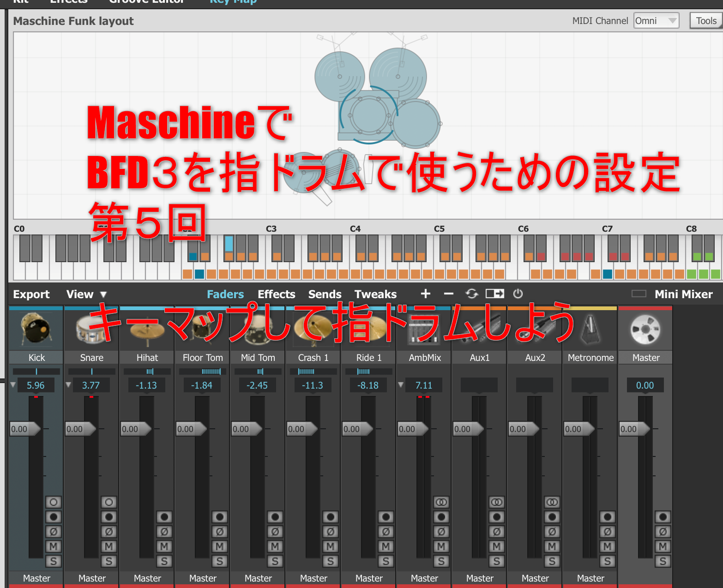
Task: Mute the Kick channel
Action: 53,546
